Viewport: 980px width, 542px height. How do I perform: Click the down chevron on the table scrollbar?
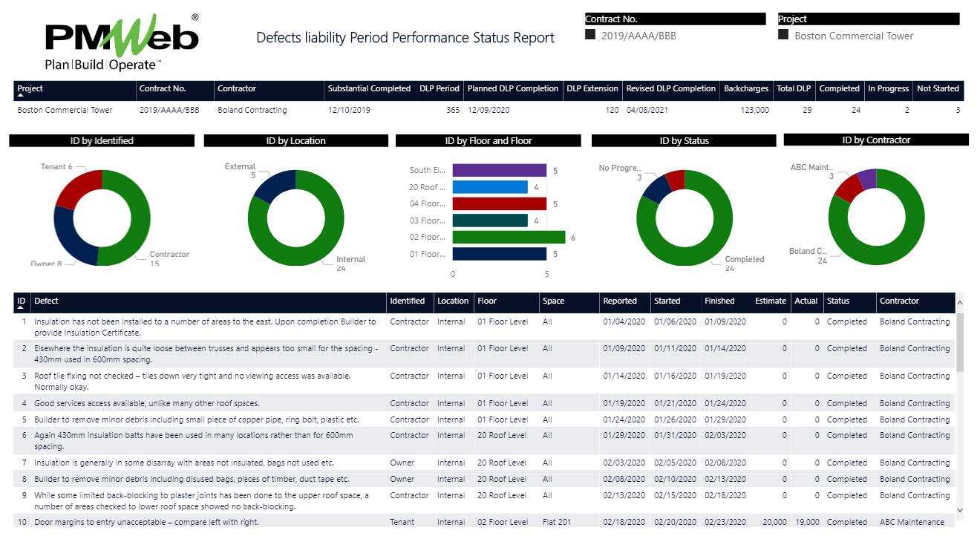[960, 510]
